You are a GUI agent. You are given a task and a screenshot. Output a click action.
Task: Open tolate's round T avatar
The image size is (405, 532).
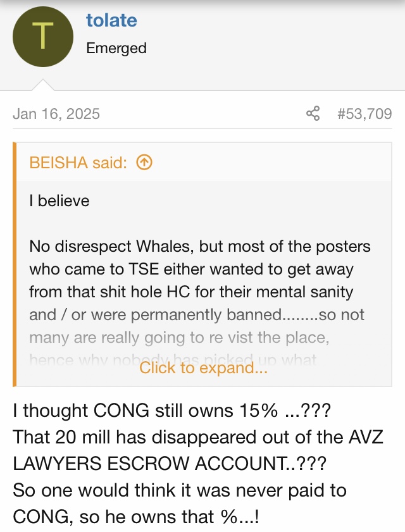(x=43, y=37)
